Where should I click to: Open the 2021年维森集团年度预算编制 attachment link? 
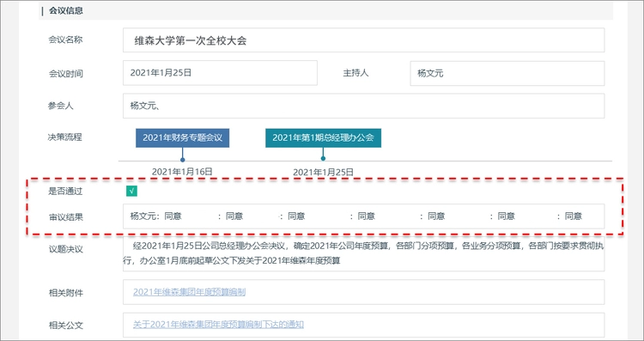click(x=190, y=292)
